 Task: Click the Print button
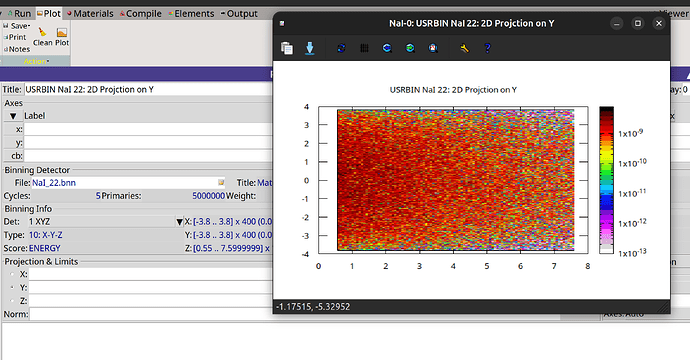tap(15, 37)
